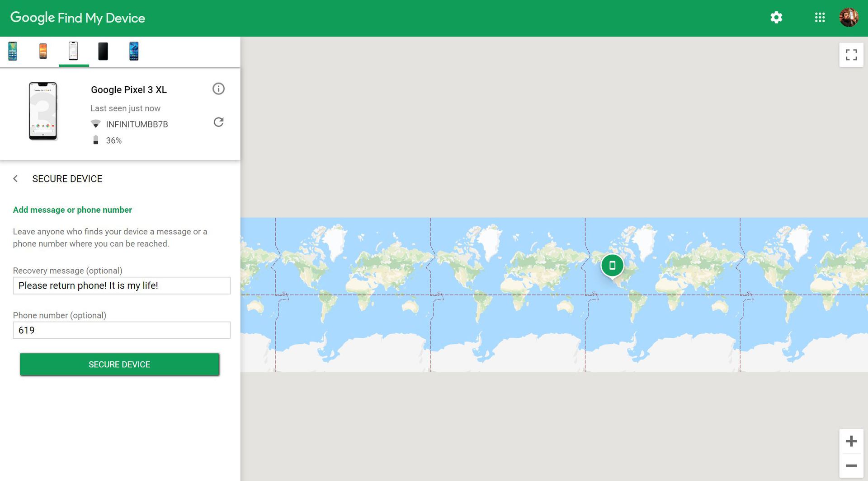Click the Recovery message input field
The image size is (868, 481).
coord(122,285)
